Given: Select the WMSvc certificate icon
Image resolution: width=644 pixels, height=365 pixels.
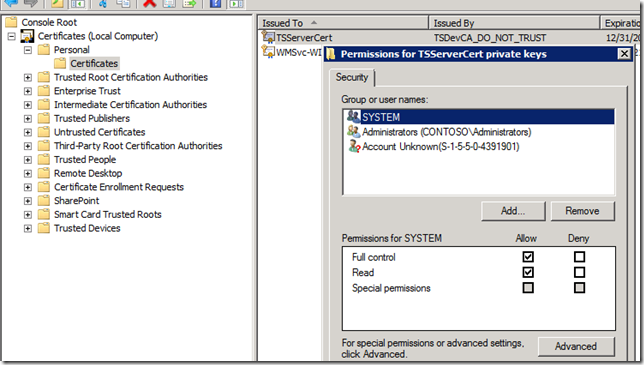Looking at the screenshot, I should point(268,52).
